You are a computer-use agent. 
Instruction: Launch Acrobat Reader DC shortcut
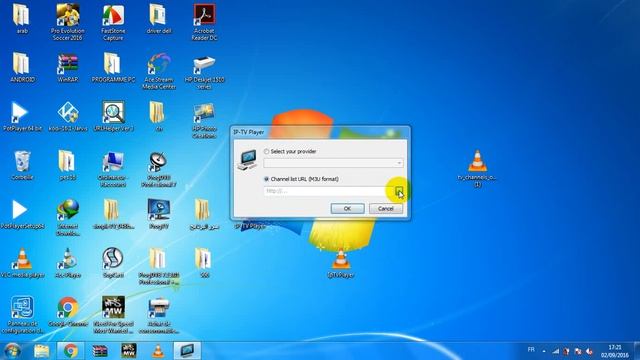(204, 22)
